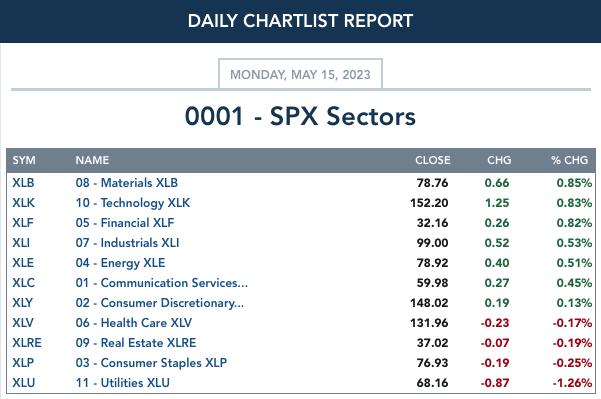Open 05 - Financial XLF chart
The width and height of the screenshot is (601, 399).
pos(125,223)
